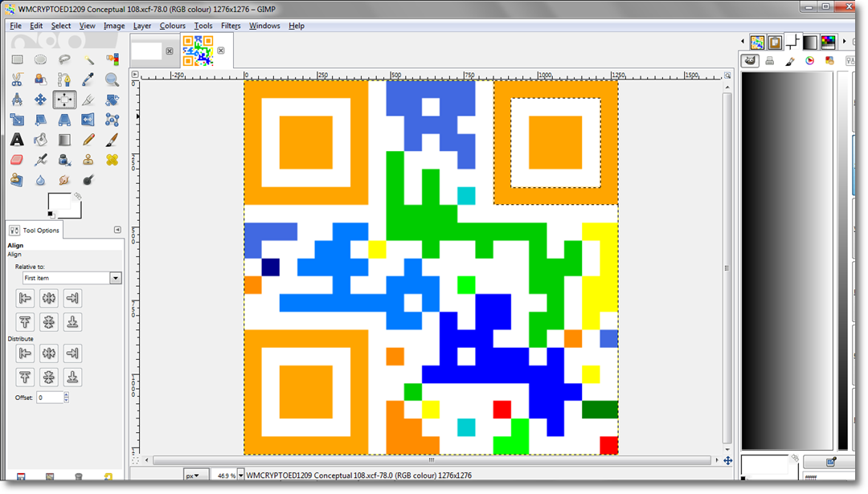868x494 pixels.
Task: Select the Dodge/Burn tool
Action: 88,180
